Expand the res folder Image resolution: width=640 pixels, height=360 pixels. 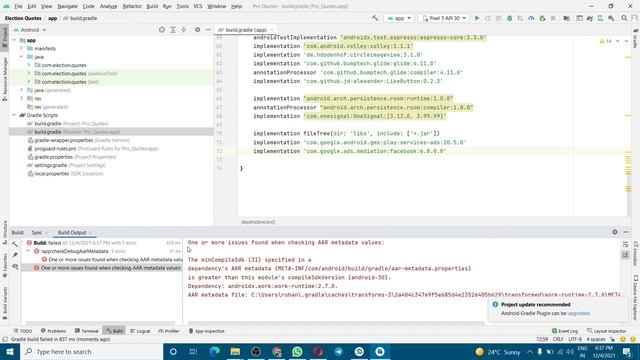coord(22,98)
